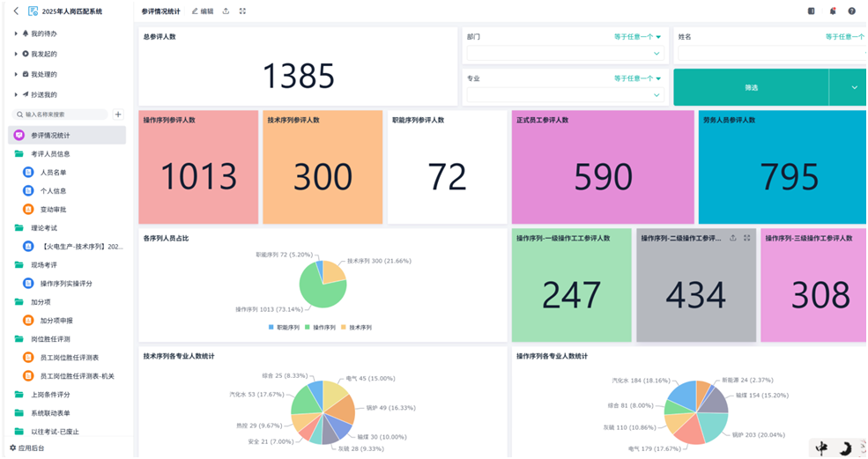
Task: Open the notification bell with red dot
Action: 832,11
